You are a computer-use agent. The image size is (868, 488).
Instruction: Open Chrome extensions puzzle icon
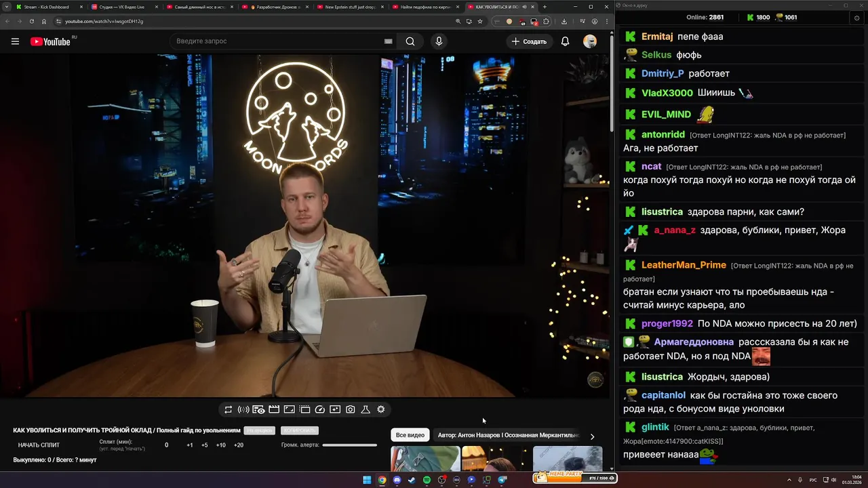point(547,21)
